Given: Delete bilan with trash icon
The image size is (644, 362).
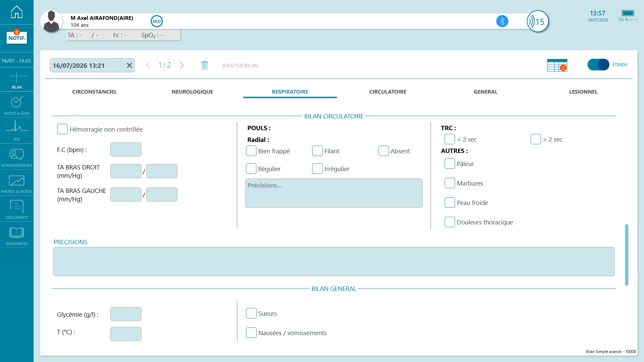Looking at the screenshot, I should click(x=205, y=65).
